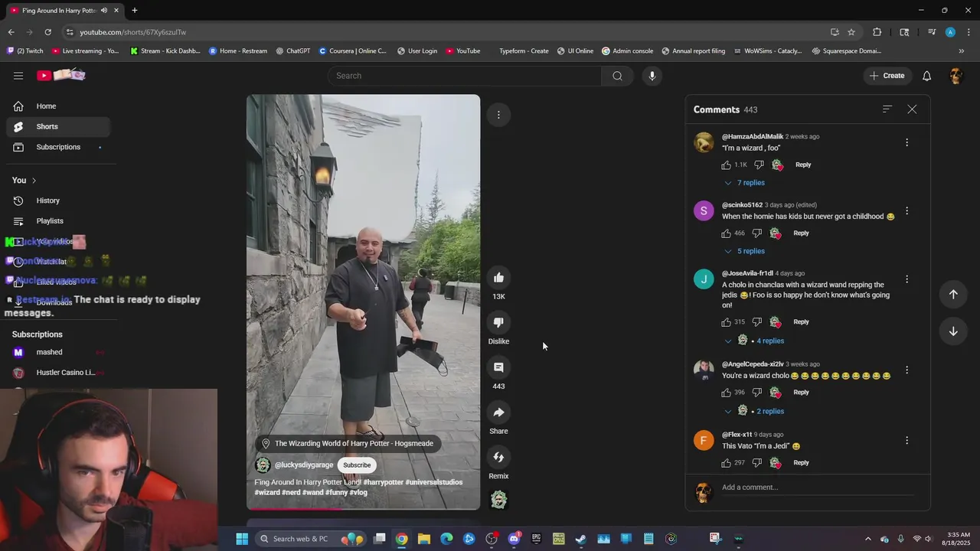Go to the previous short with the up arrow
The width and height of the screenshot is (980, 551).
point(953,295)
